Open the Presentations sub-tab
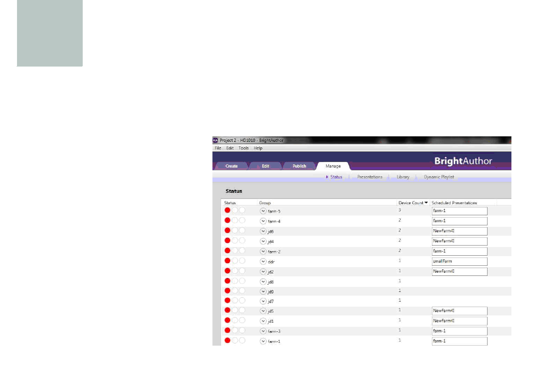This screenshot has width=539, height=392. (370, 177)
